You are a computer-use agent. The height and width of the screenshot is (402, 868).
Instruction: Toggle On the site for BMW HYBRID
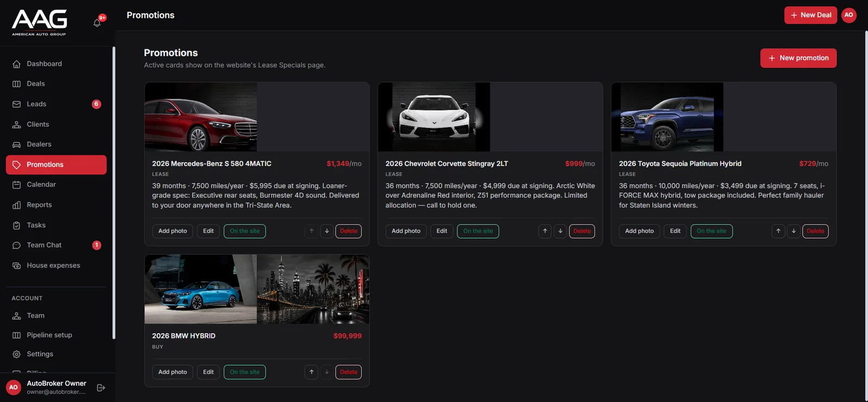tap(245, 372)
